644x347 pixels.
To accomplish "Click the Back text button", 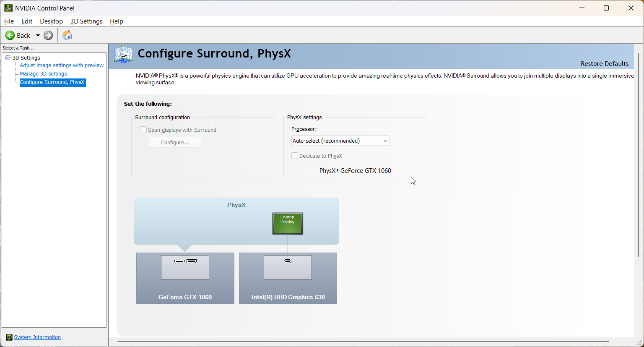I will tap(23, 36).
